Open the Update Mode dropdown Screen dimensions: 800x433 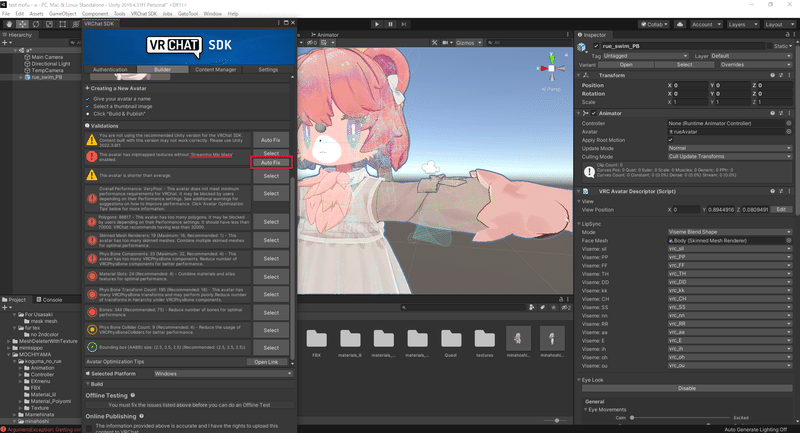pyautogui.click(x=730, y=148)
